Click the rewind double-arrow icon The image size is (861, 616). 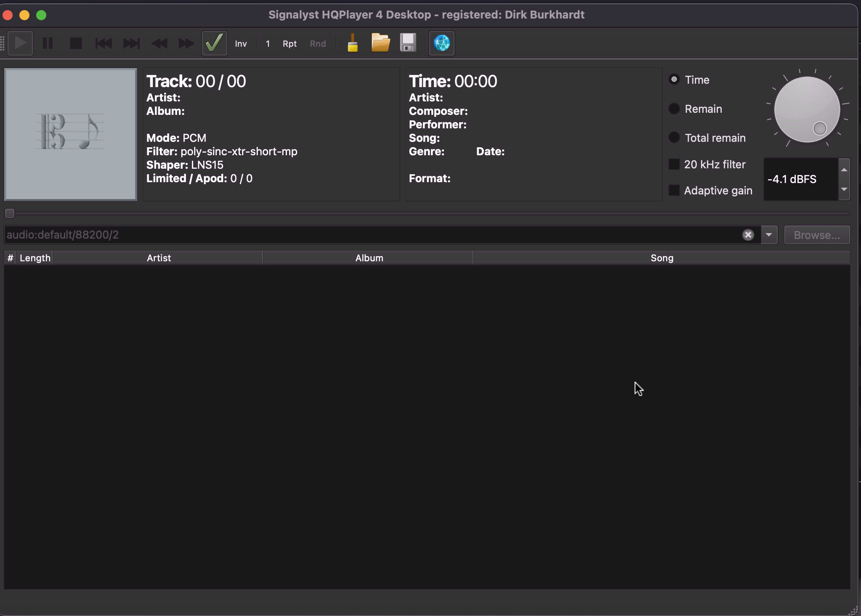tap(159, 43)
